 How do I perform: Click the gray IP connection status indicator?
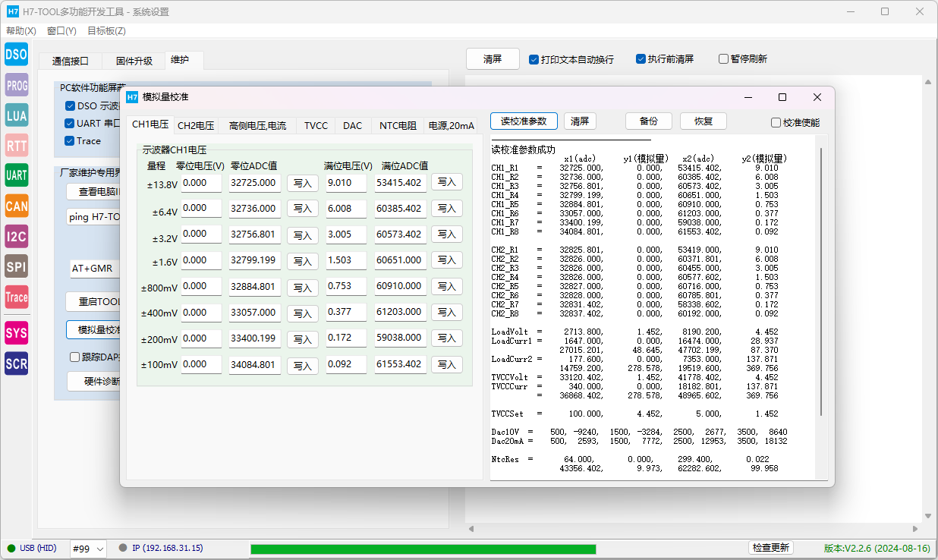click(x=123, y=548)
